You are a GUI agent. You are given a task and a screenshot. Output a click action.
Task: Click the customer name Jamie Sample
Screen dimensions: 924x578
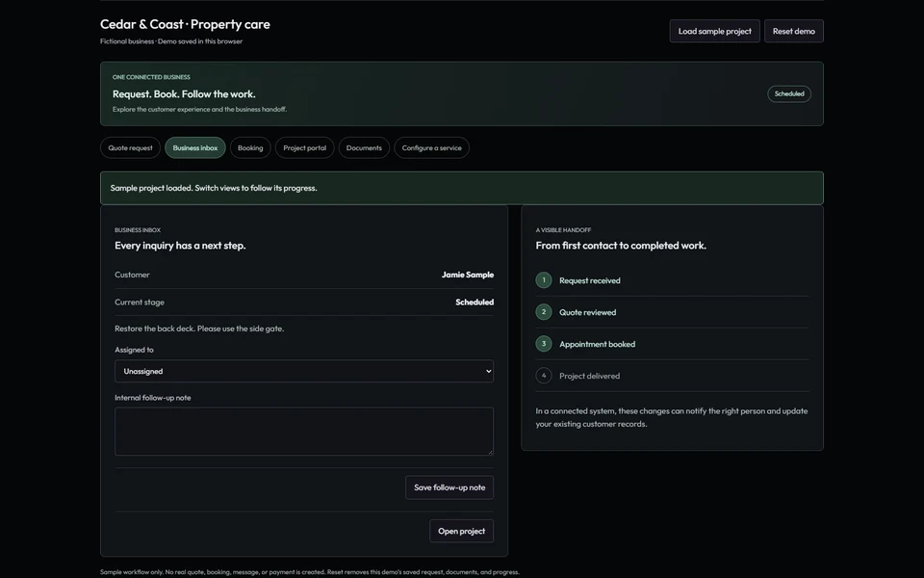click(468, 275)
